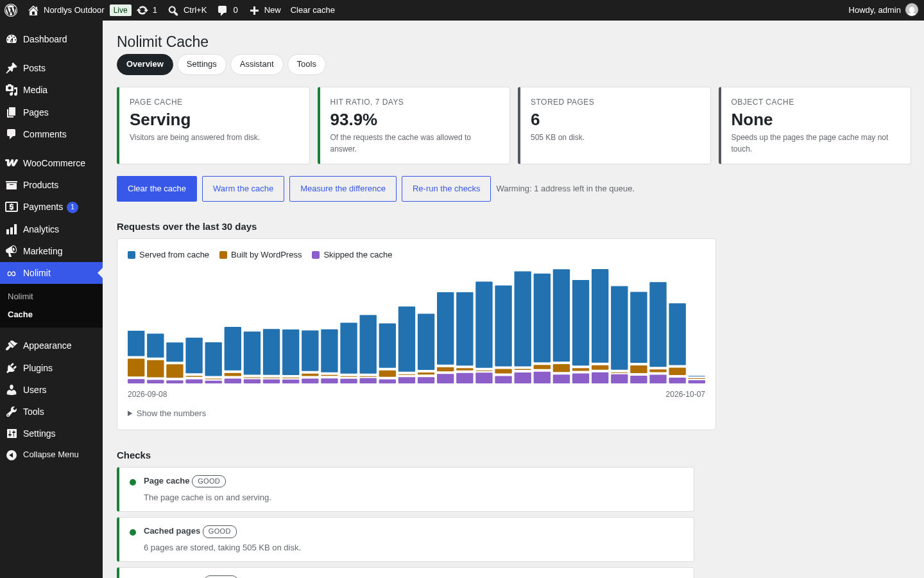Image resolution: width=924 pixels, height=578 pixels.
Task: Click the home icon for Nordlys Outdoor
Action: pos(33,10)
